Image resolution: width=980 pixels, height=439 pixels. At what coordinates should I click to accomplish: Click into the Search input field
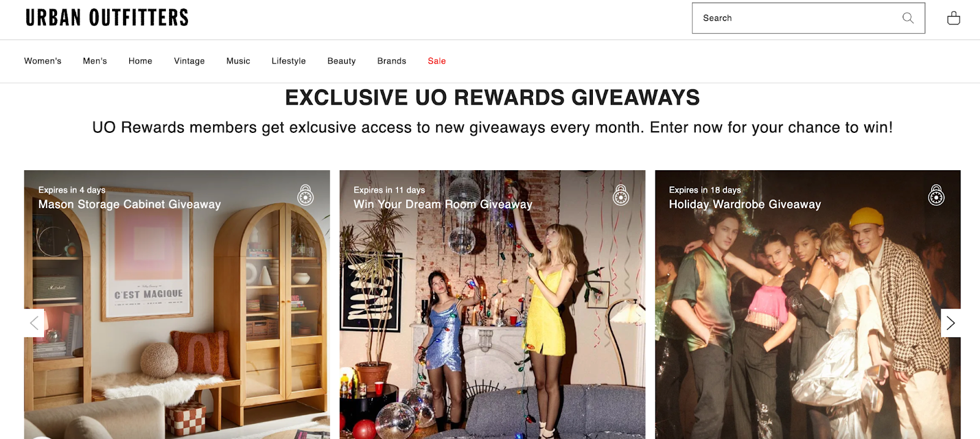(796, 18)
